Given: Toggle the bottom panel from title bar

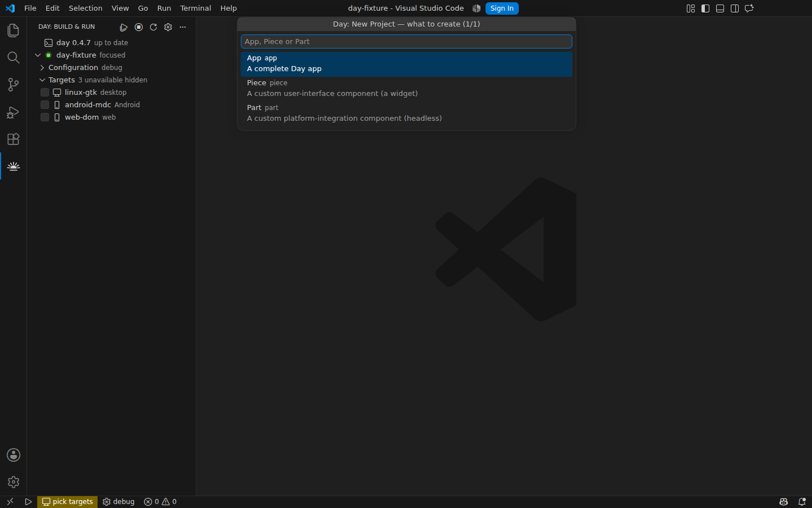Looking at the screenshot, I should coord(720,8).
